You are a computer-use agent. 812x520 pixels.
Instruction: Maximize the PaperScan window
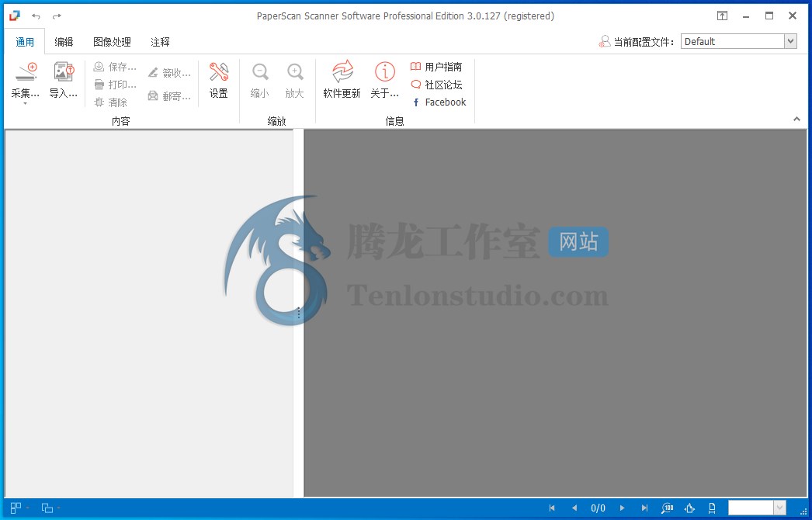tap(769, 16)
